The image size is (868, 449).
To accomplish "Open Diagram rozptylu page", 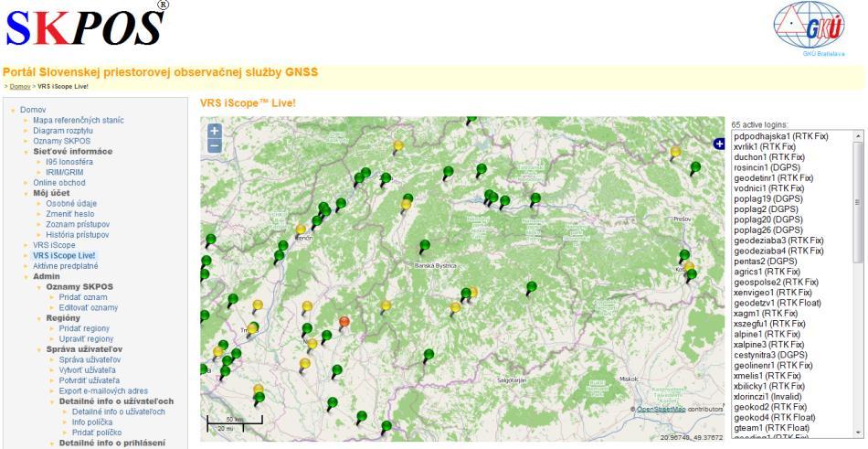I will coord(63,131).
